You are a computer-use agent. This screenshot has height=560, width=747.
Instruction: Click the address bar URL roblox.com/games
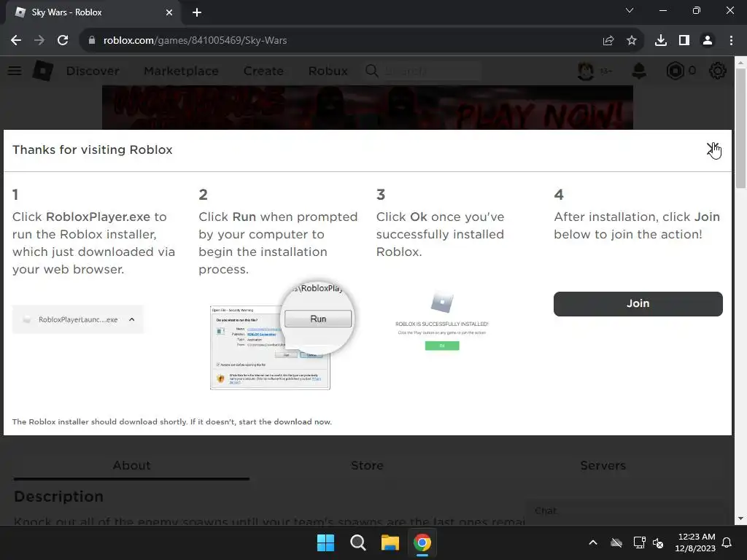(195, 41)
